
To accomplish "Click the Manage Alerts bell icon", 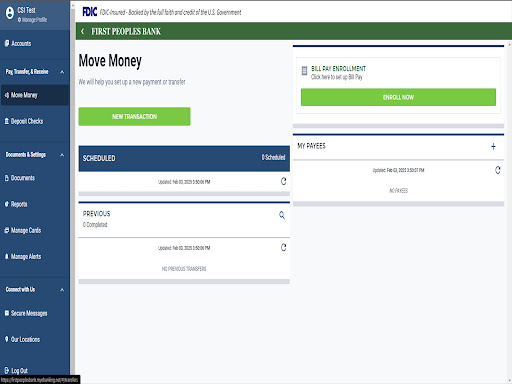I will 7,256.
